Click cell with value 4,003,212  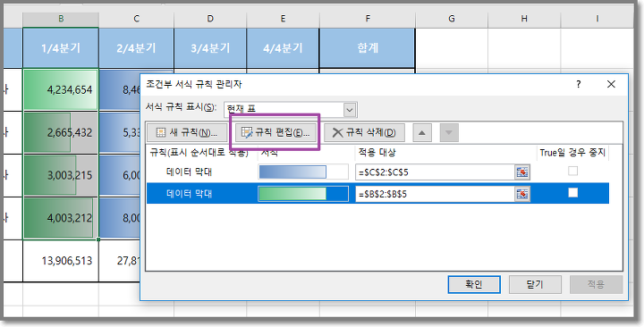click(61, 218)
